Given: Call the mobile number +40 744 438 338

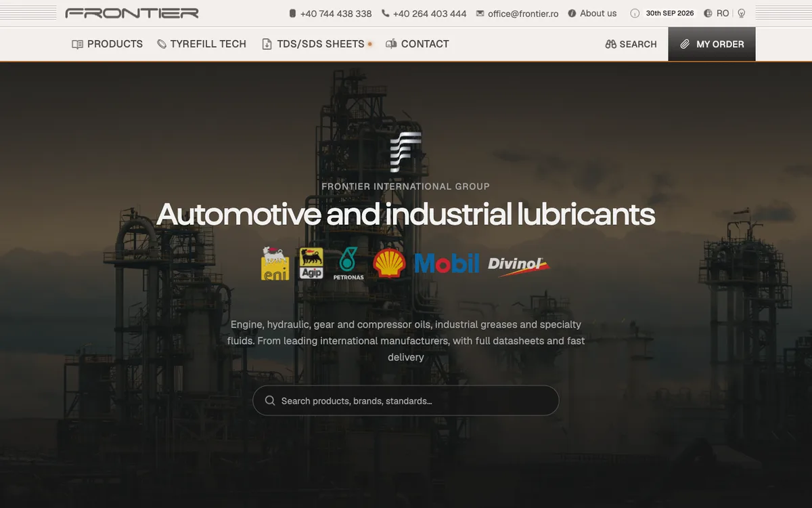Looking at the screenshot, I should coord(330,14).
